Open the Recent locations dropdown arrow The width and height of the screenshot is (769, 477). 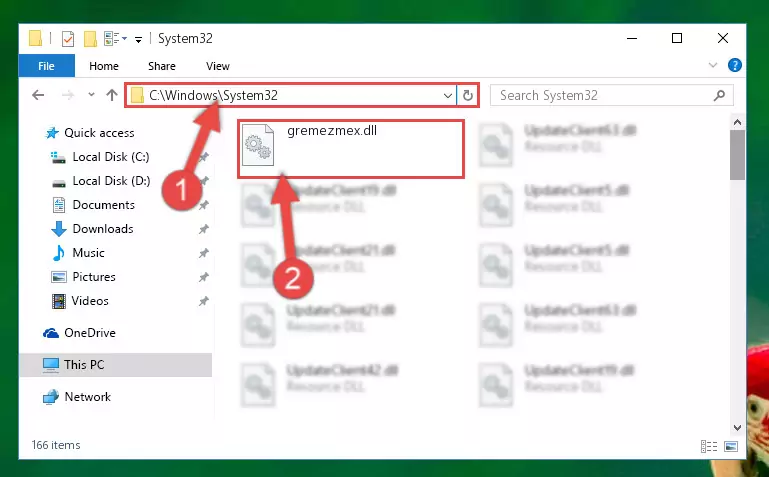point(91,95)
